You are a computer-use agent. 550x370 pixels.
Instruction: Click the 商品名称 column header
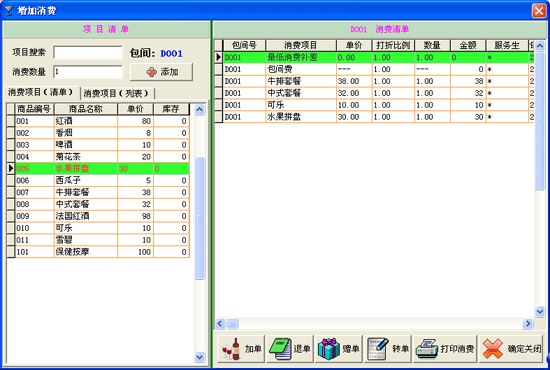pyautogui.click(x=86, y=109)
